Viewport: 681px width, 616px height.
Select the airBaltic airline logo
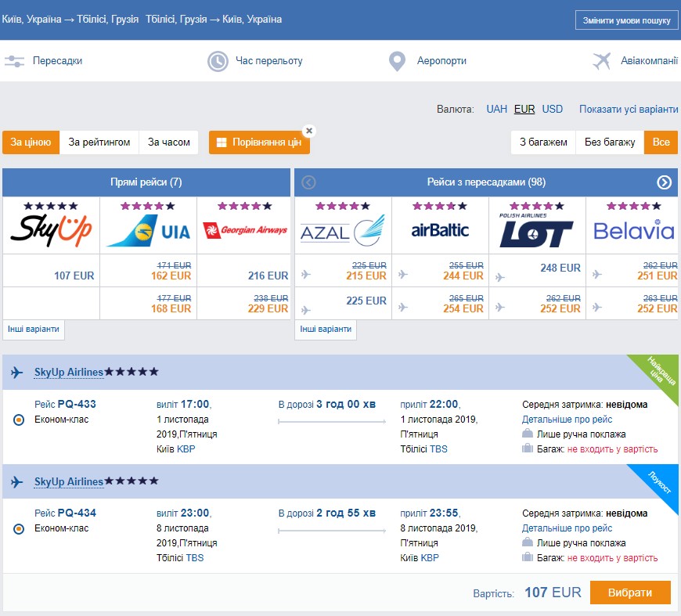[440, 230]
